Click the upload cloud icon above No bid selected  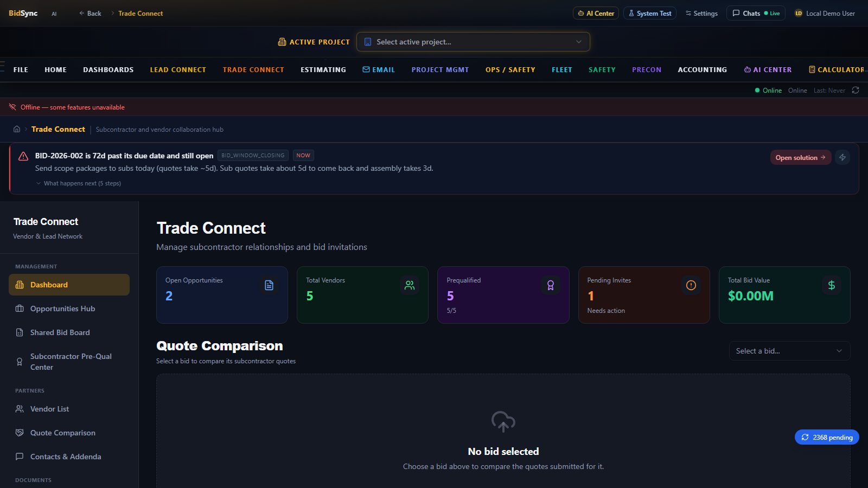pos(503,421)
